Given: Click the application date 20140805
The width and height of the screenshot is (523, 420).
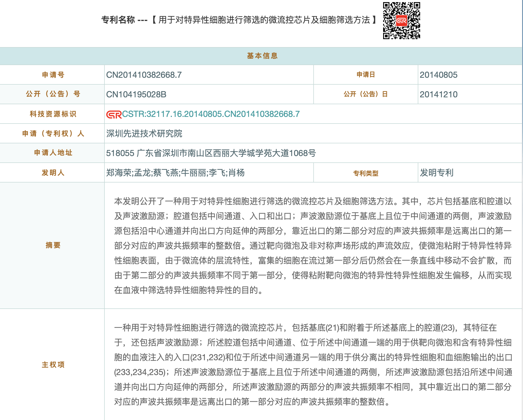Looking at the screenshot, I should tap(438, 75).
